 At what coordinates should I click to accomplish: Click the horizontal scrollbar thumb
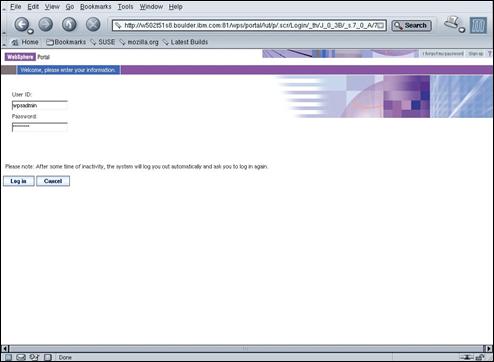[246, 349]
